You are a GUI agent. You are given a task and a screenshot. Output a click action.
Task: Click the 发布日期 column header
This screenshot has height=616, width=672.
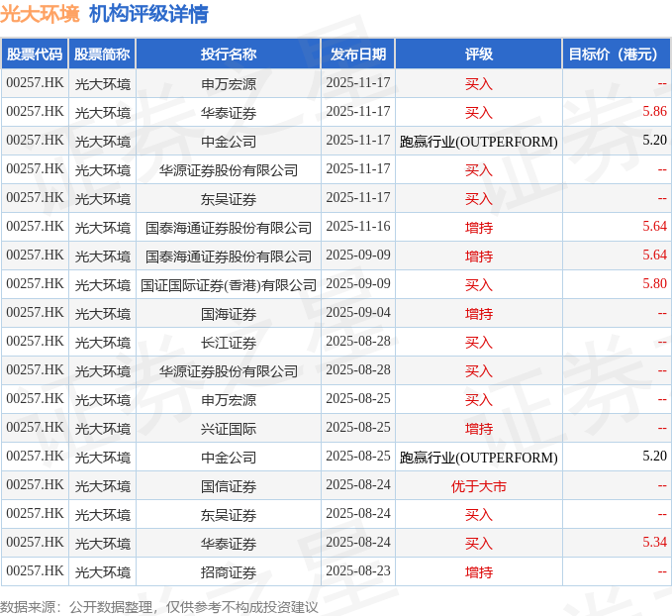pos(358,54)
